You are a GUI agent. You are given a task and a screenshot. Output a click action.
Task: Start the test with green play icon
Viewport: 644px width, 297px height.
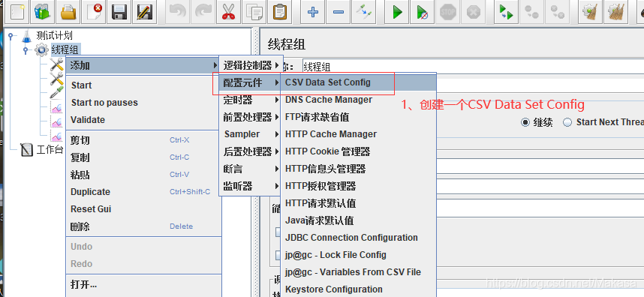(x=397, y=12)
